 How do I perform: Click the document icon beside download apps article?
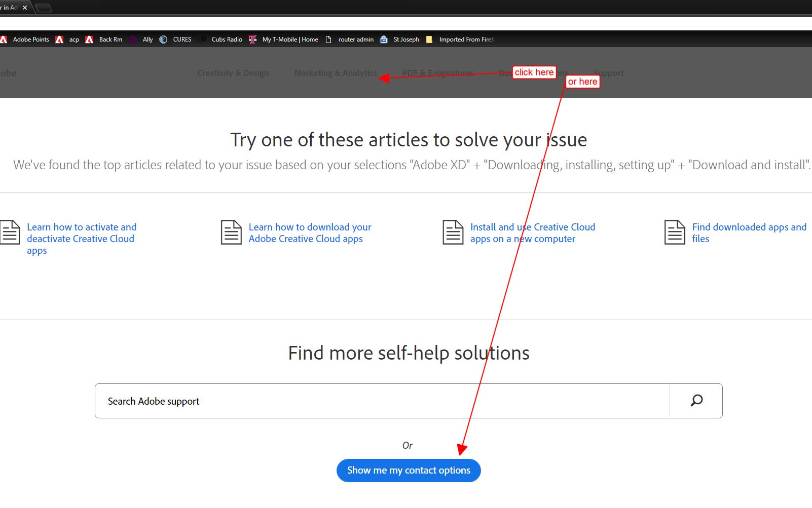coord(231,232)
